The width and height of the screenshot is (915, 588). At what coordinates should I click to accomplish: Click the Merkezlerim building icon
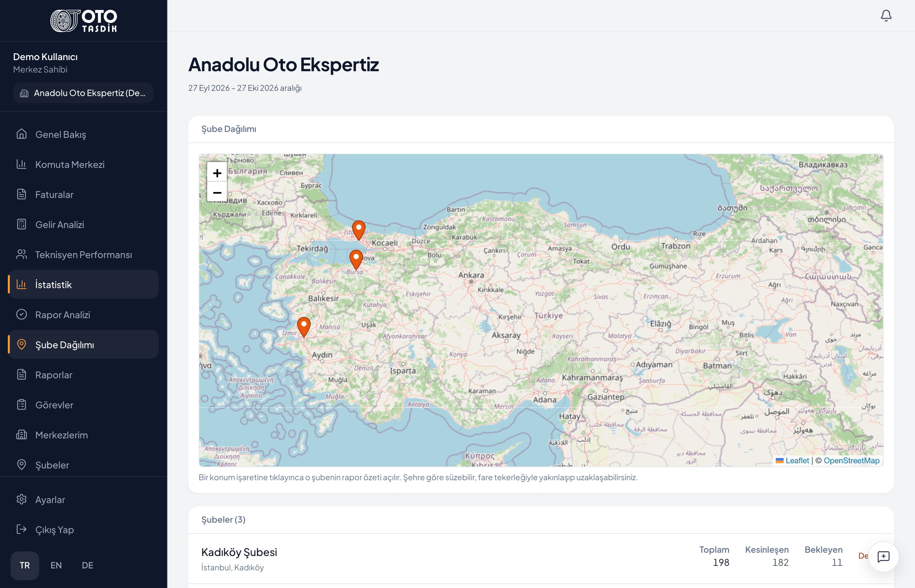(22, 435)
